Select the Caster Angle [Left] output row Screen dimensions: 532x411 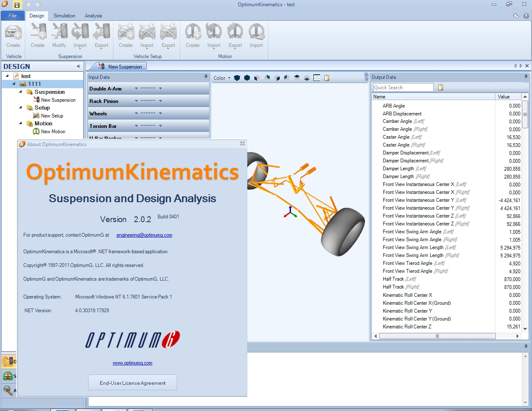(446, 137)
